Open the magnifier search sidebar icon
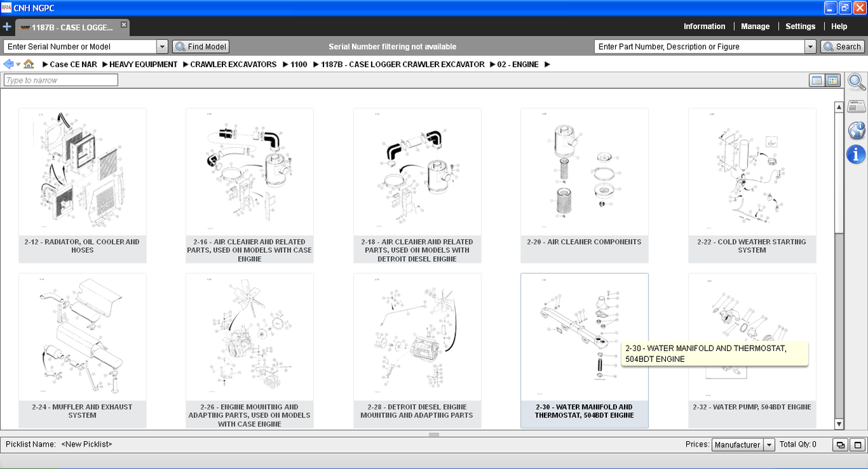The image size is (868, 469). pos(856,82)
